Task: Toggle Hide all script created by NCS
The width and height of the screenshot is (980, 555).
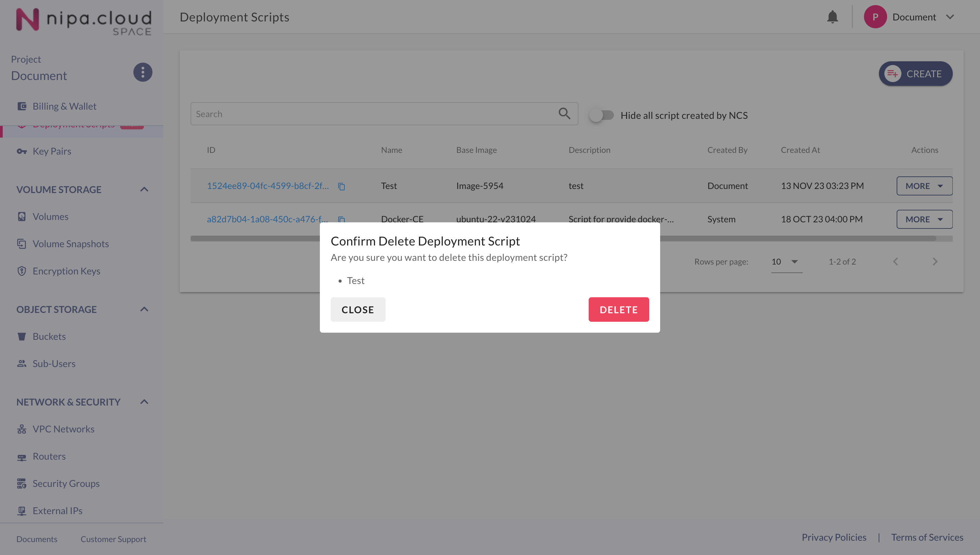Action: point(601,115)
